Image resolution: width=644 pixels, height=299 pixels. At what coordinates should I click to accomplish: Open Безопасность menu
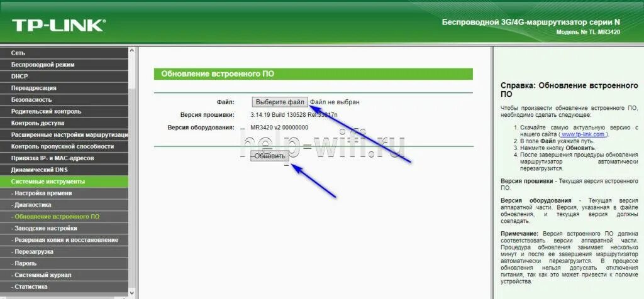pyautogui.click(x=64, y=100)
